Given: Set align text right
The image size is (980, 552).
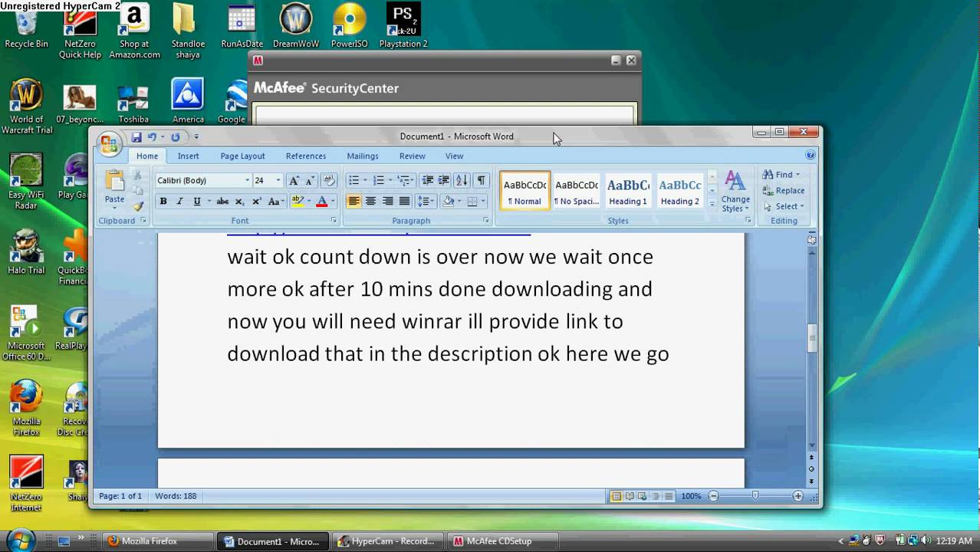Looking at the screenshot, I should pyautogui.click(x=387, y=202).
